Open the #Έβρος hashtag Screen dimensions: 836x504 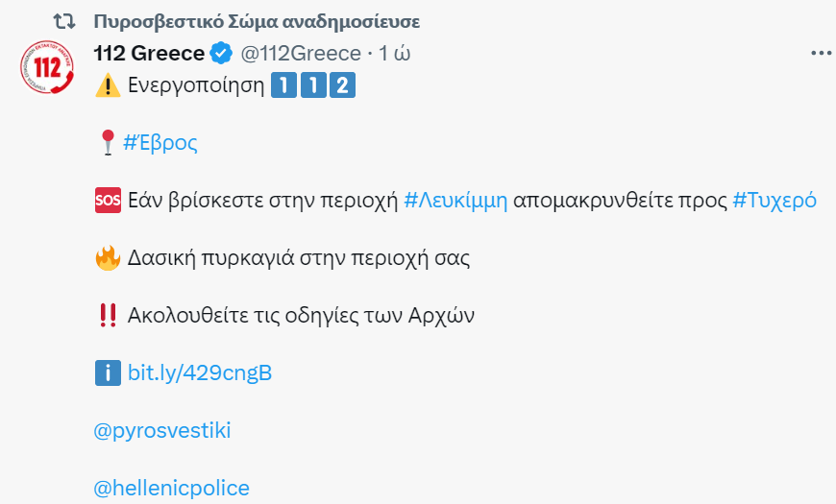160,143
